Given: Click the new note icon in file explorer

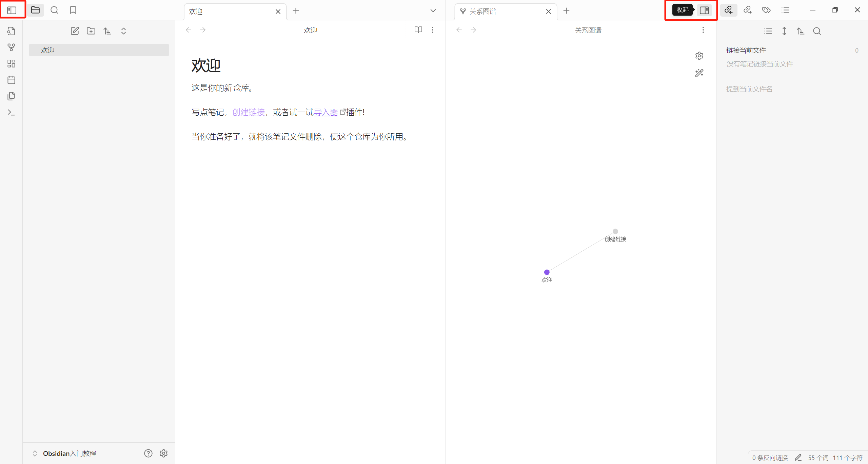Looking at the screenshot, I should click(75, 31).
